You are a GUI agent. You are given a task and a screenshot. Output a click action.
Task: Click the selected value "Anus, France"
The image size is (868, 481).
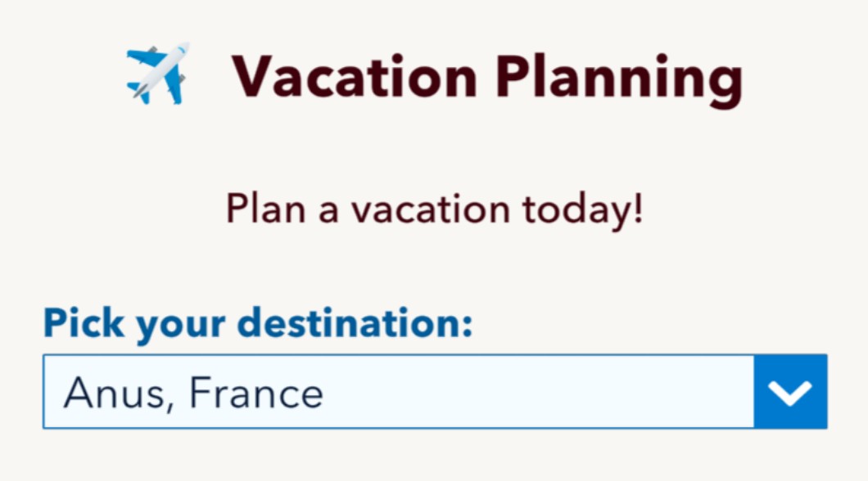click(x=194, y=393)
